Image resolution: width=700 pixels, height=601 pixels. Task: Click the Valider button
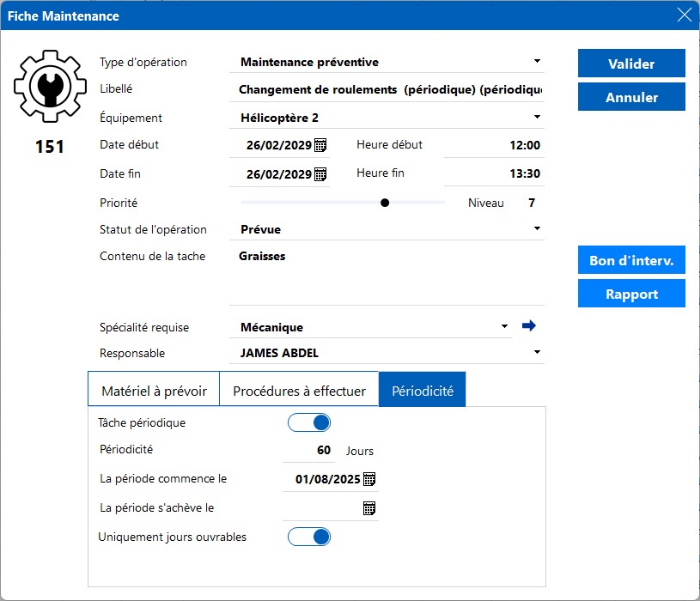(x=631, y=64)
